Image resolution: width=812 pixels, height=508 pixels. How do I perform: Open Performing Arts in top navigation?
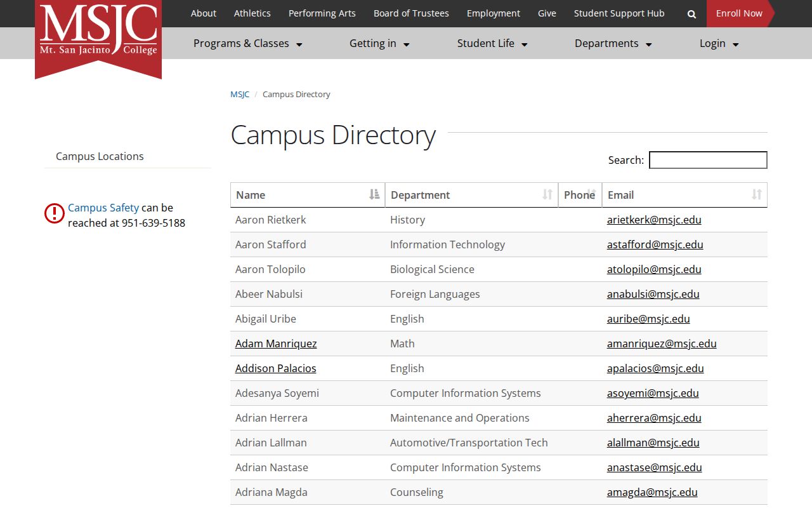click(x=322, y=13)
